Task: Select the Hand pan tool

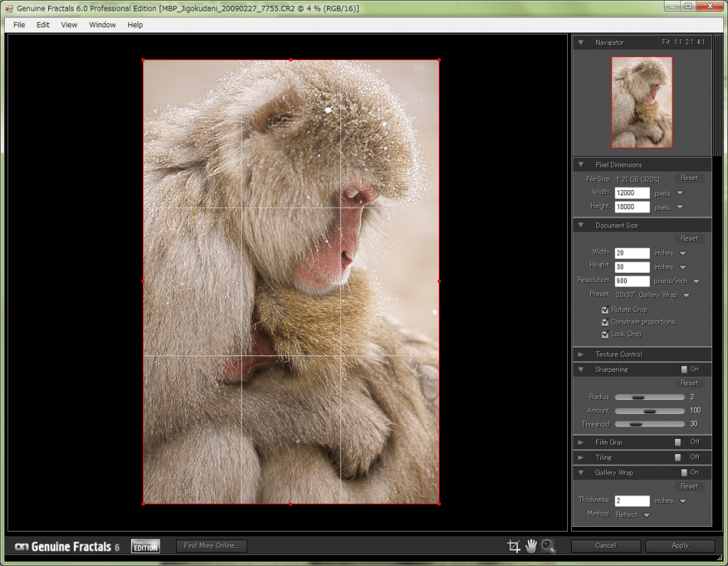Action: click(531, 545)
